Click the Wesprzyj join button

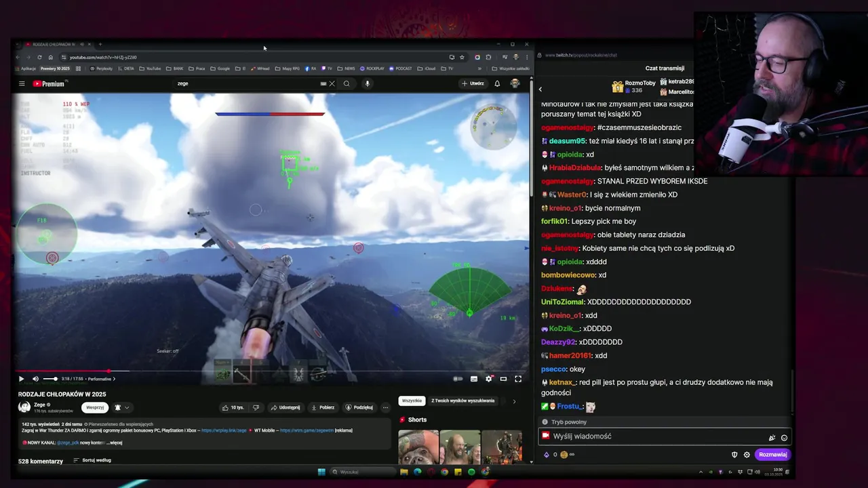tap(95, 407)
